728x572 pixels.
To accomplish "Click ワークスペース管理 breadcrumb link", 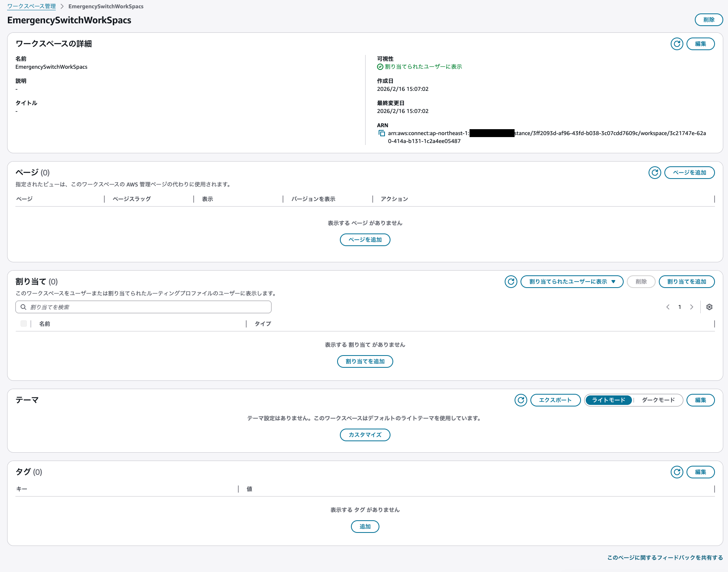I will [32, 6].
